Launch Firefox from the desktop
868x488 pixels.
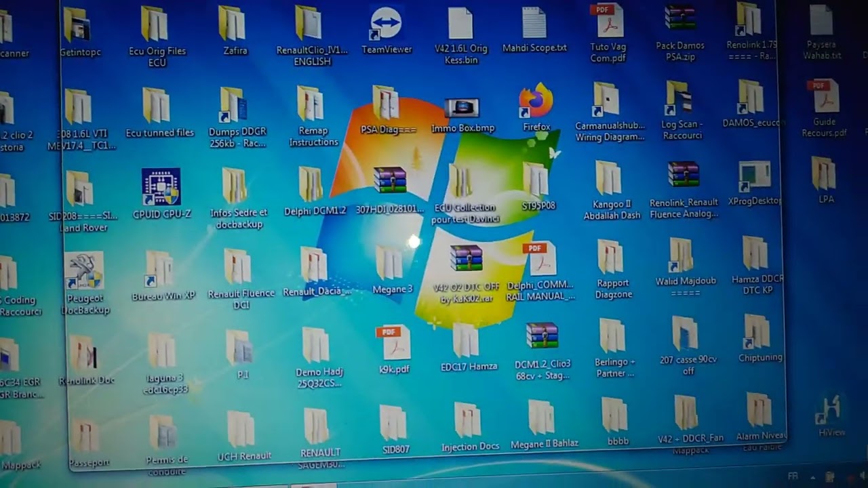click(536, 102)
